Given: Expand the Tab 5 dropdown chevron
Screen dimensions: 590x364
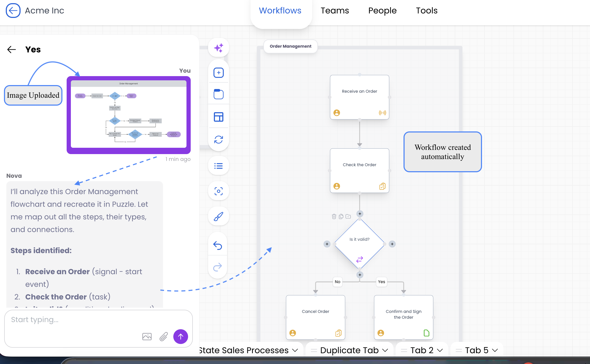Looking at the screenshot, I should [x=495, y=350].
